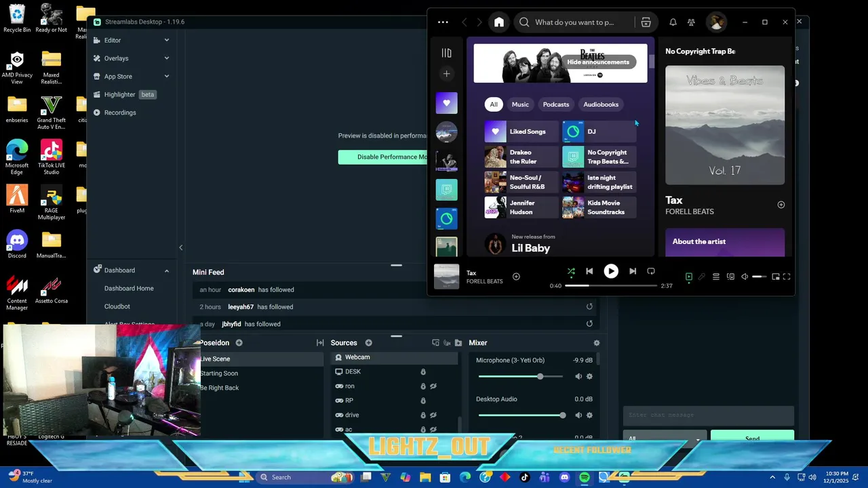Open Spotify miniplayer
The height and width of the screenshot is (488, 868).
[x=776, y=277]
